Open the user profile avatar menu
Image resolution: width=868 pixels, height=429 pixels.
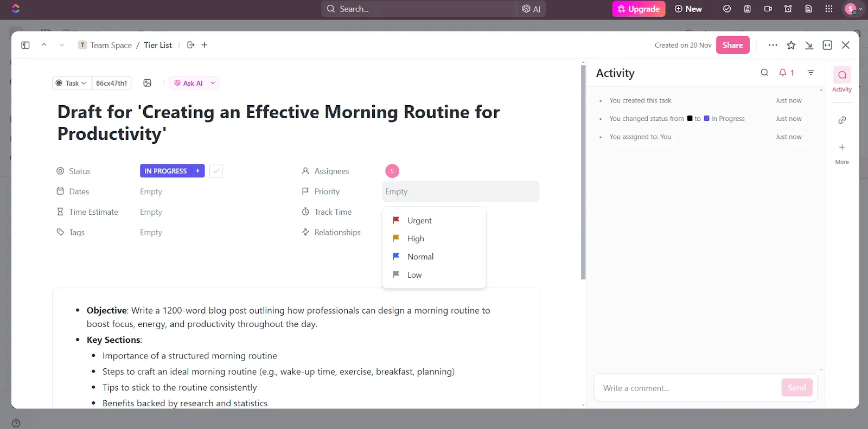853,9
